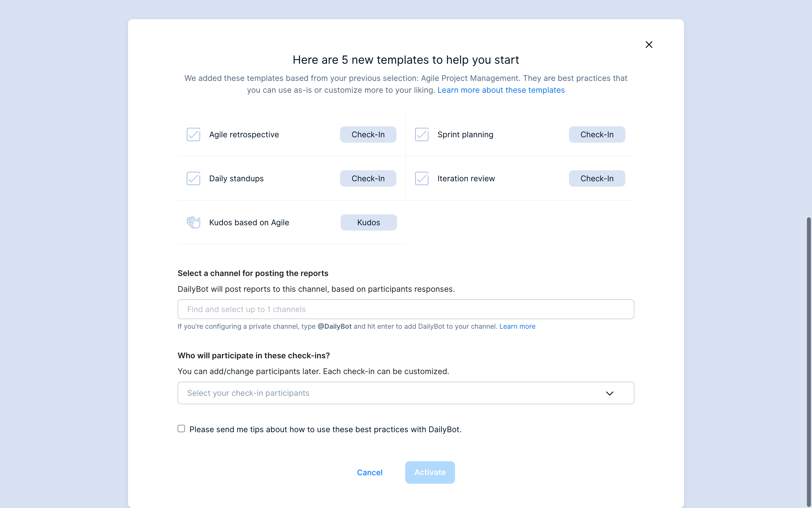Click the Kudos clapping hands icon
The image size is (812, 508).
[193, 222]
